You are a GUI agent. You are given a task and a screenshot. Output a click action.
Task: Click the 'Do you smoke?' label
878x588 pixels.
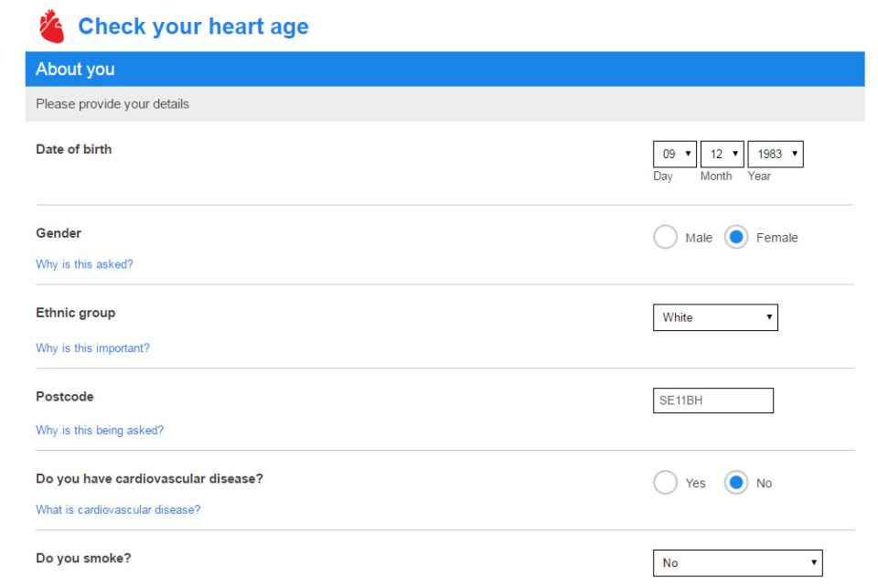point(83,559)
